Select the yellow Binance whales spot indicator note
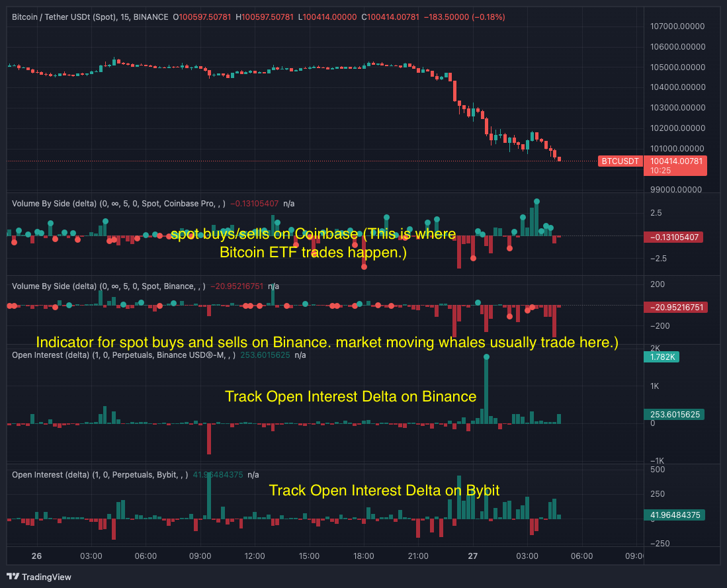This screenshot has width=727, height=588. 327,342
